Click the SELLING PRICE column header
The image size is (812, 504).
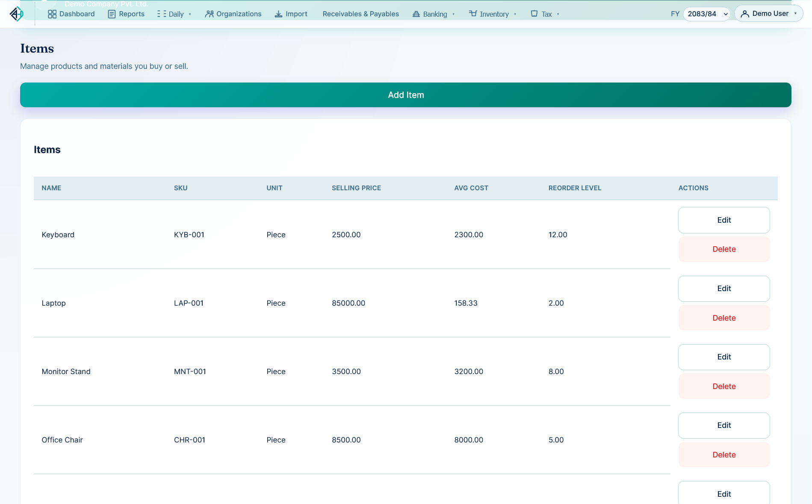click(x=356, y=188)
